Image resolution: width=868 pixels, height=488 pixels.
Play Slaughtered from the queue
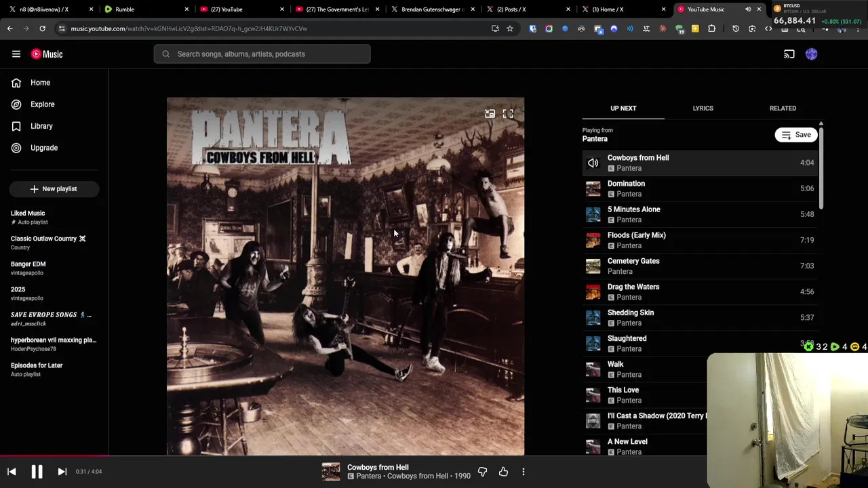coord(700,343)
